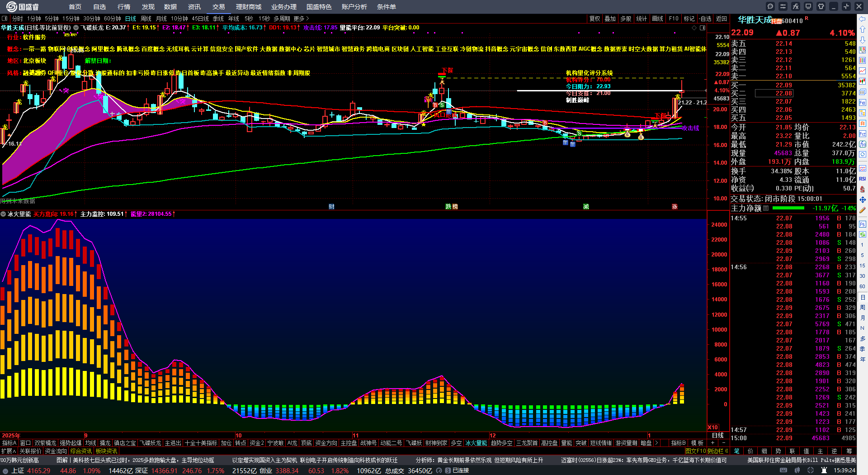
Task: Click the monitor screen icon in title bar
Action: 808,6
